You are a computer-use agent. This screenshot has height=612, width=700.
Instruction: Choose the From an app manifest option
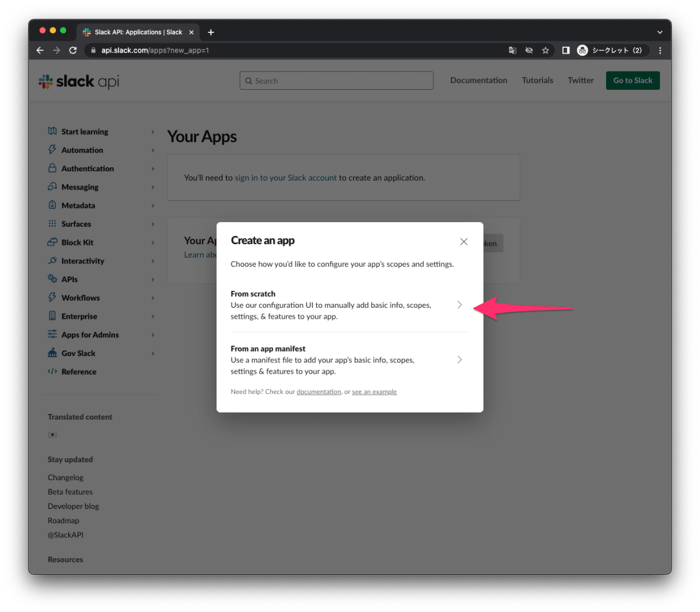(x=349, y=360)
